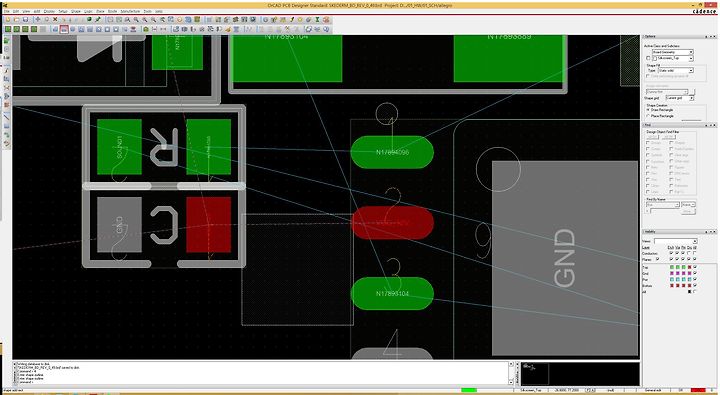The height and width of the screenshot is (395, 720).
Task: Toggle checkbox beside Silkscreen_Top subclass
Action: pos(648,58)
